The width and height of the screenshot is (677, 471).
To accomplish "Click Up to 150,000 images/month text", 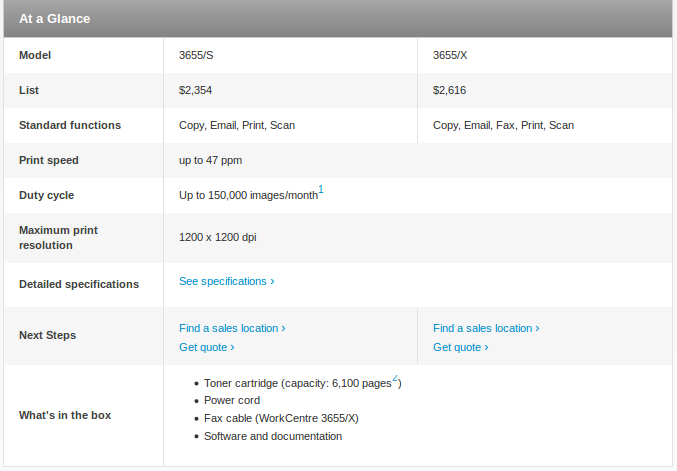I will 248,196.
